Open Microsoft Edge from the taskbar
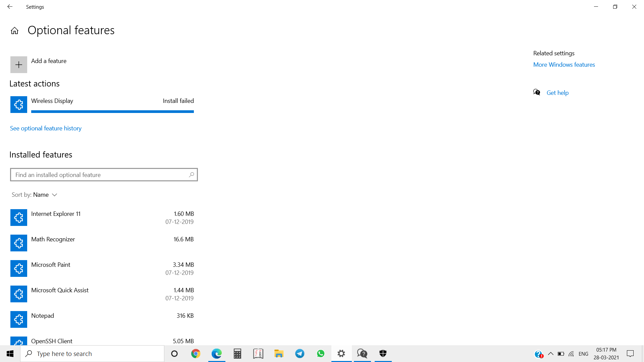This screenshot has width=644, height=362. 217,354
